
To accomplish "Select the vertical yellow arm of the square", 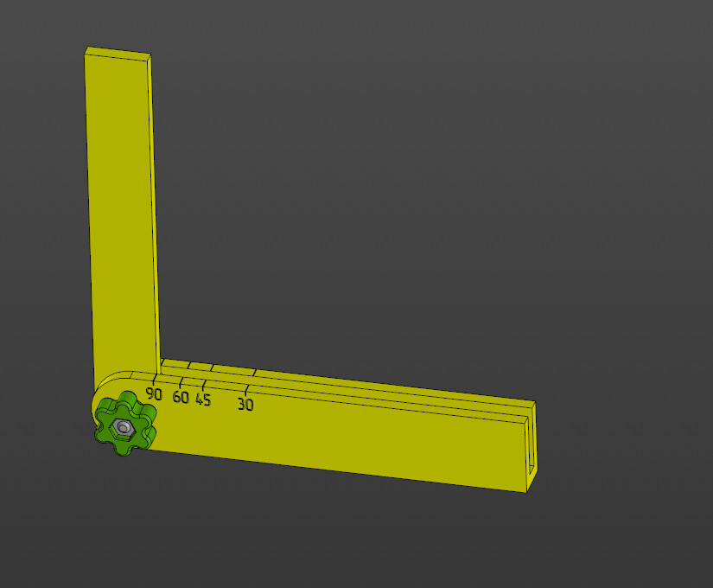I will click(x=122, y=219).
